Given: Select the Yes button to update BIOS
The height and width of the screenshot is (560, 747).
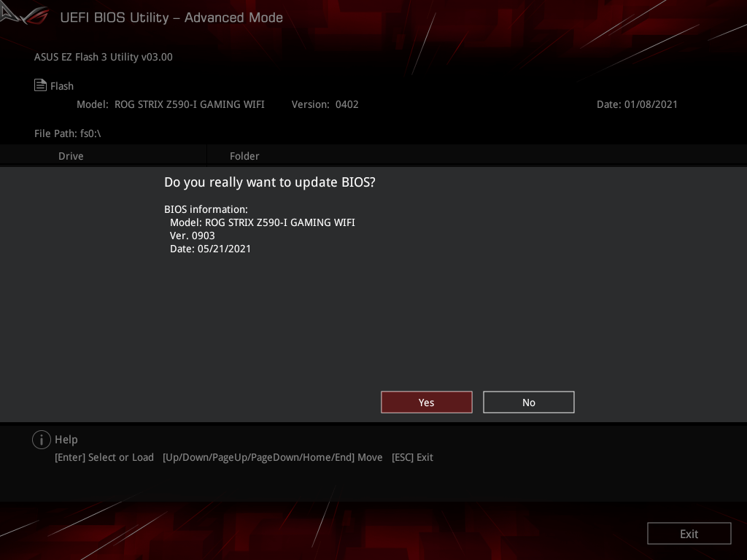Looking at the screenshot, I should click(426, 402).
